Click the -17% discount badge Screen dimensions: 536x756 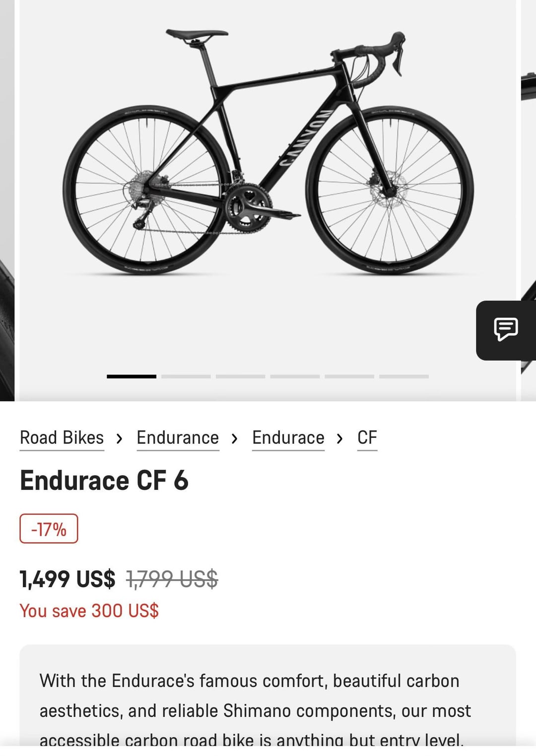click(x=49, y=529)
